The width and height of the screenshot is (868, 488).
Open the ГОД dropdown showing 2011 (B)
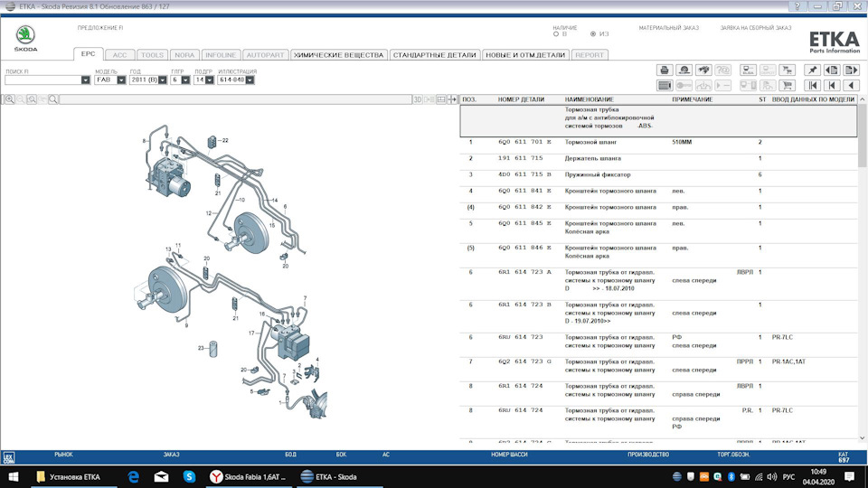coord(162,80)
